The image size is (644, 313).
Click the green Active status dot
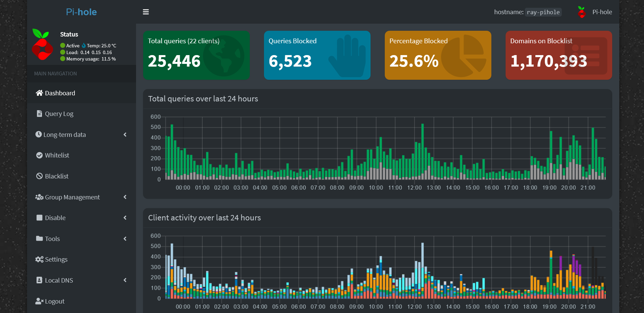[63, 45]
